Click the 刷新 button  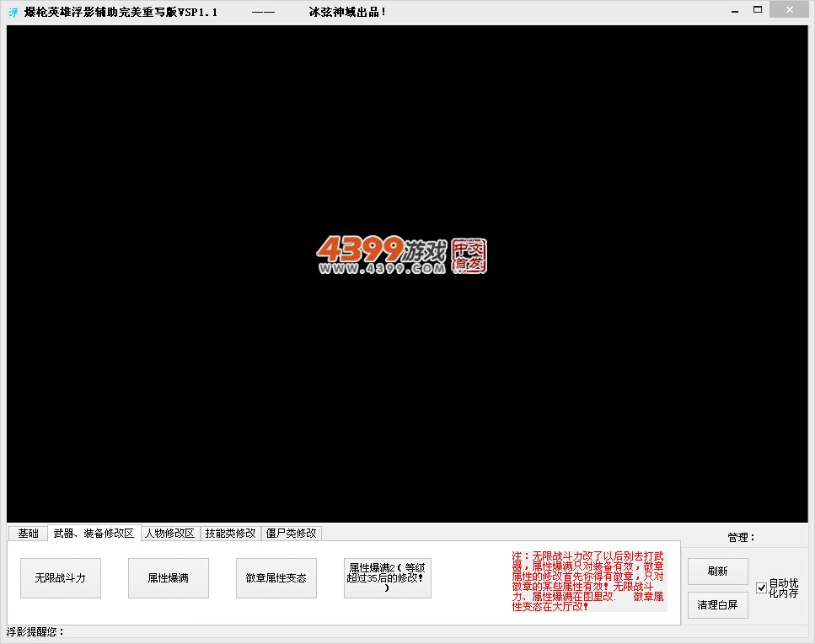[x=718, y=572]
